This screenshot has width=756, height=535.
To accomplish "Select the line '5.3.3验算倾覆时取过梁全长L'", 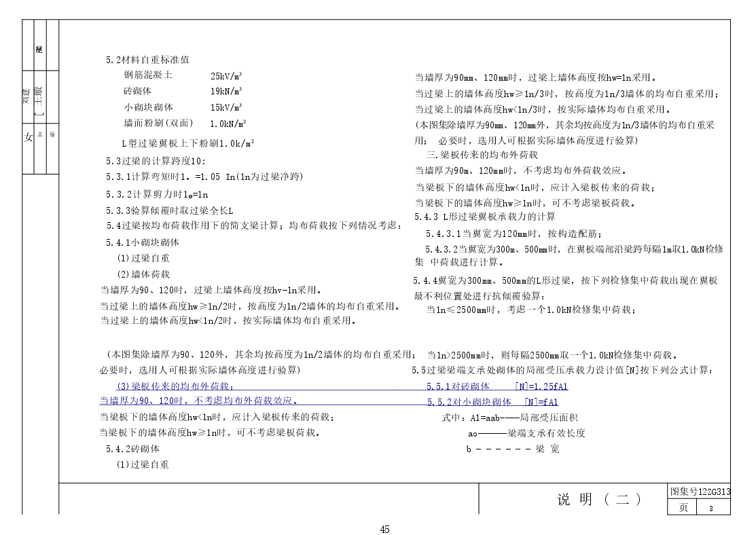I will 169,210.
